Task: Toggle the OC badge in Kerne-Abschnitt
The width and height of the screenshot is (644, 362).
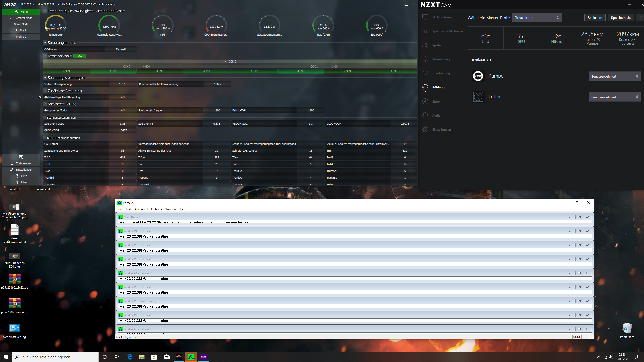Action: tap(79, 56)
